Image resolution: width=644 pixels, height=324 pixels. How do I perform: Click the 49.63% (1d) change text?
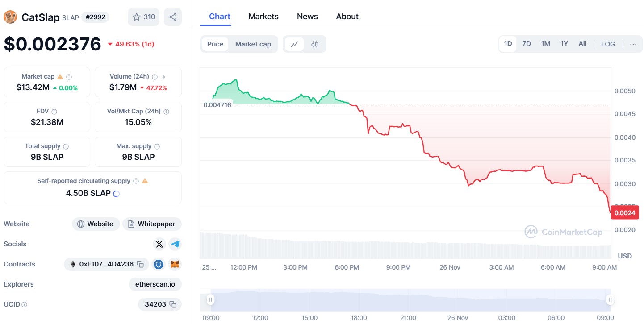tap(134, 44)
